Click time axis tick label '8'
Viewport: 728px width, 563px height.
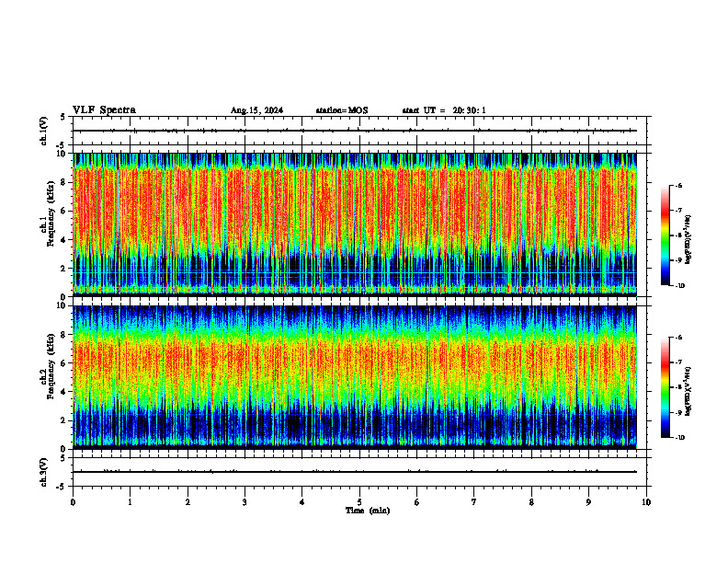pyautogui.click(x=531, y=502)
